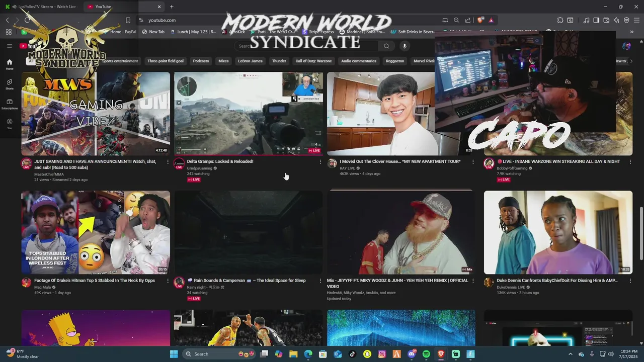Filter by LeBron James chip

point(250,61)
